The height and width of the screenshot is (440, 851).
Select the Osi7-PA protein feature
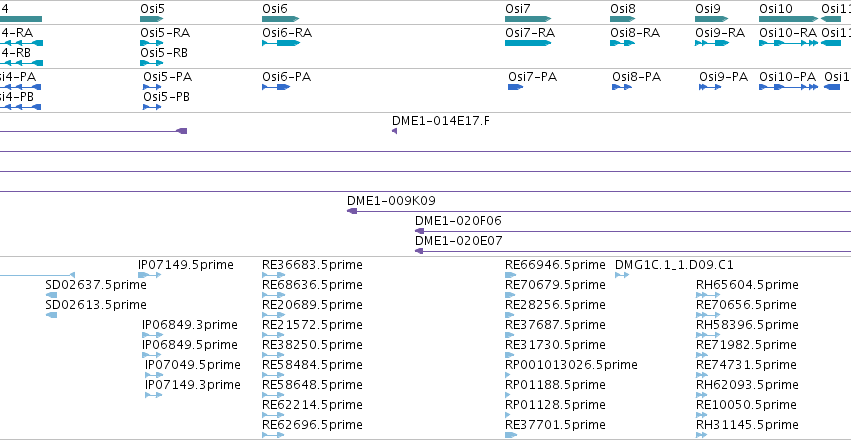pyautogui.click(x=516, y=87)
